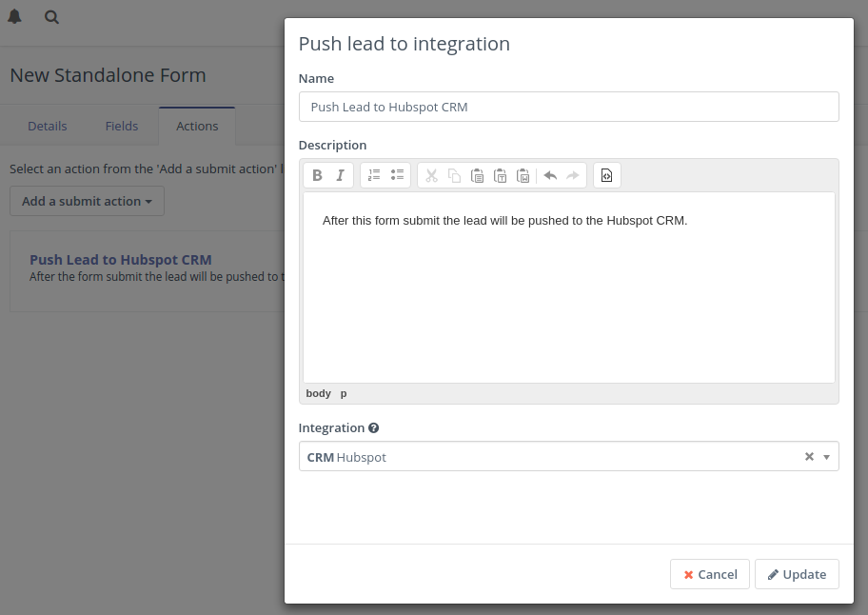Click the Paste from Word icon

[523, 175]
